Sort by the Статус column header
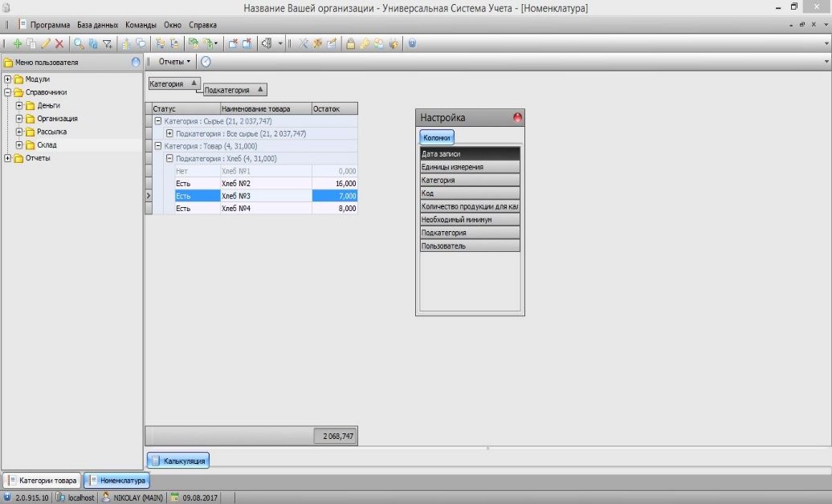 pos(186,109)
